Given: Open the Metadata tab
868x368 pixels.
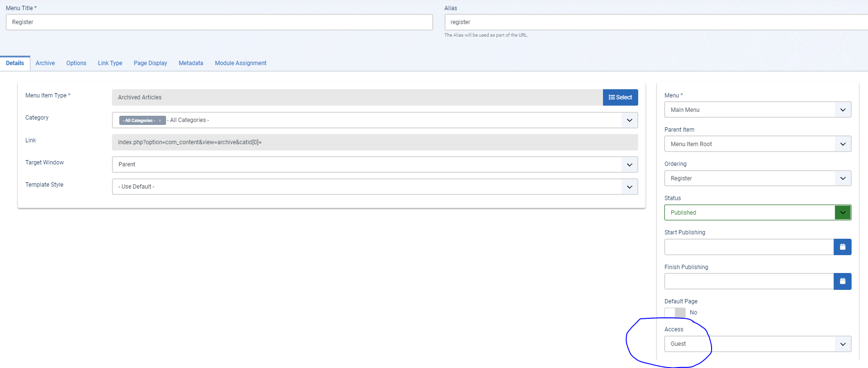Looking at the screenshot, I should coord(191,63).
